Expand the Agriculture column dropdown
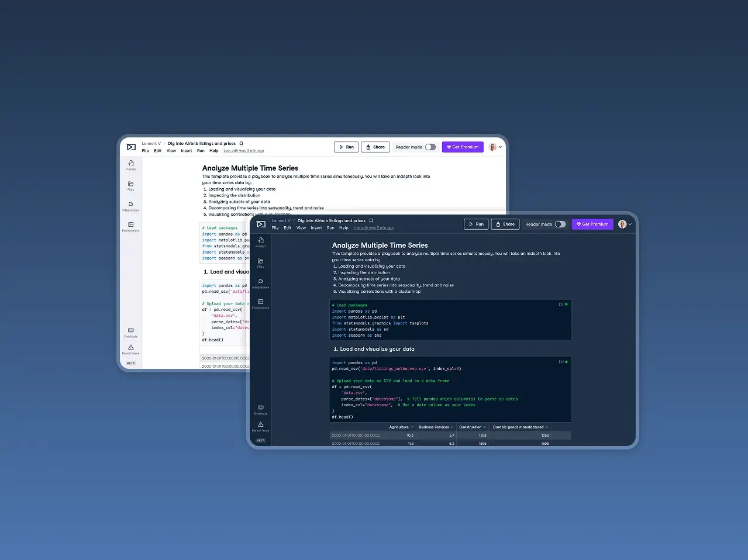The width and height of the screenshot is (748, 560). (x=412, y=427)
